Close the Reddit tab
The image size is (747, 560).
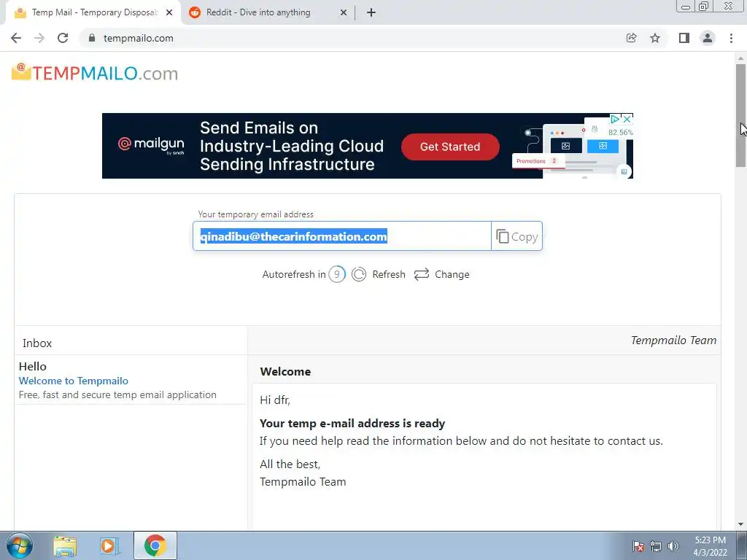click(x=344, y=13)
